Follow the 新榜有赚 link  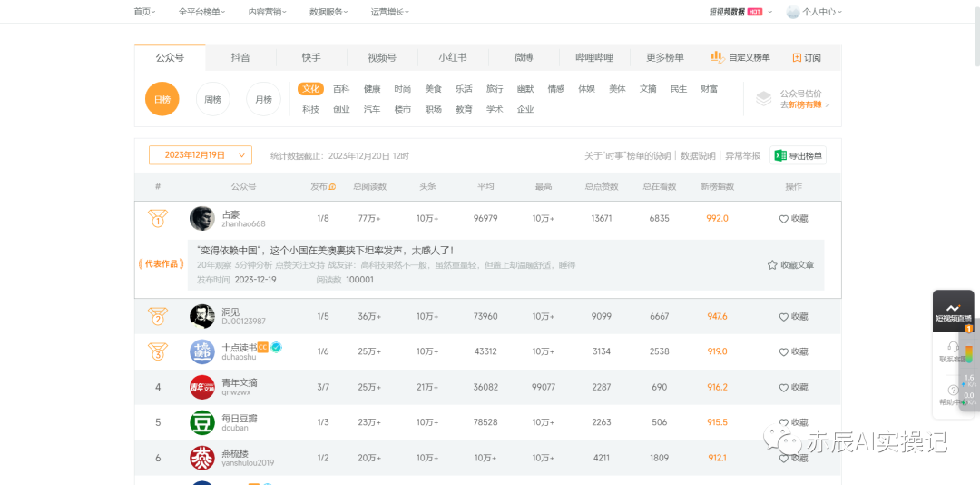pos(804,105)
